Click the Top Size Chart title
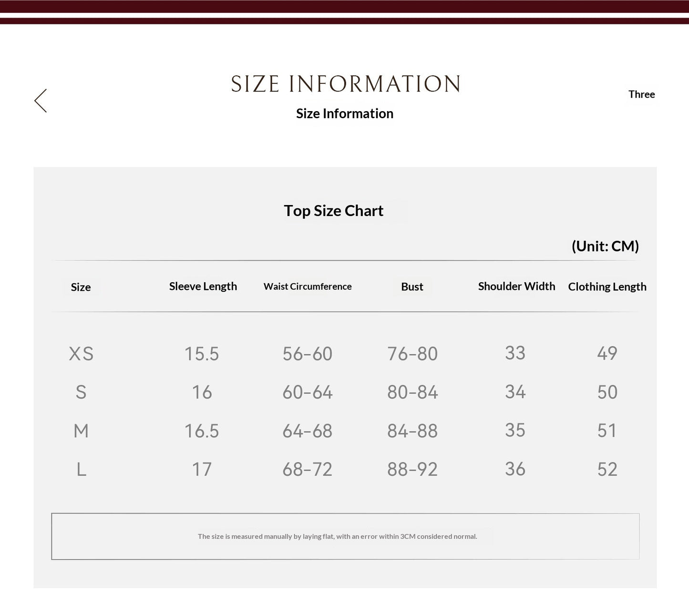The height and width of the screenshot is (616, 689). tap(333, 211)
